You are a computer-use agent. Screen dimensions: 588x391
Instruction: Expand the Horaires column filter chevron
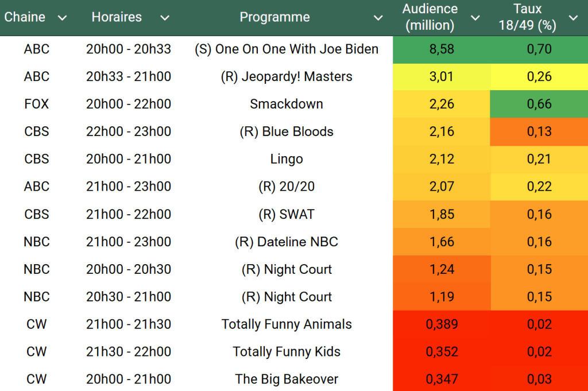tap(165, 18)
